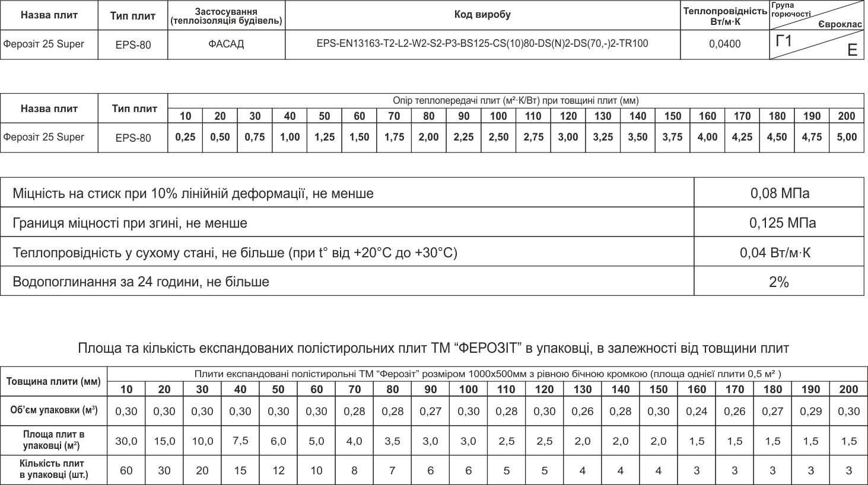Click the 4,50 thermal resistance value
Image resolution: width=868 pixels, height=485 pixels.
777,138
